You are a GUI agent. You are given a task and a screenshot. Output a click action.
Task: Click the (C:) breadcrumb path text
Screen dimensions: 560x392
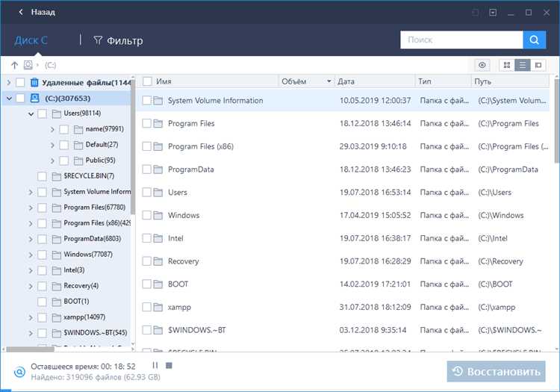click(50, 66)
